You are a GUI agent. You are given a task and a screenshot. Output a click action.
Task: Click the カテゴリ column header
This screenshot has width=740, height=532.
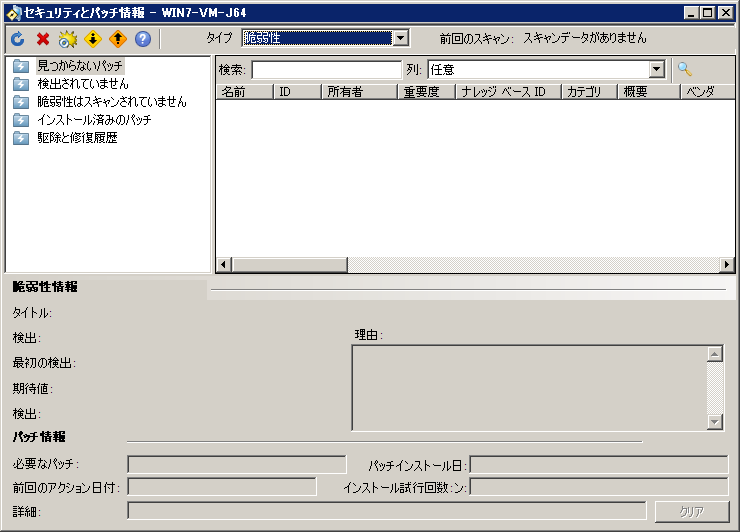click(588, 92)
